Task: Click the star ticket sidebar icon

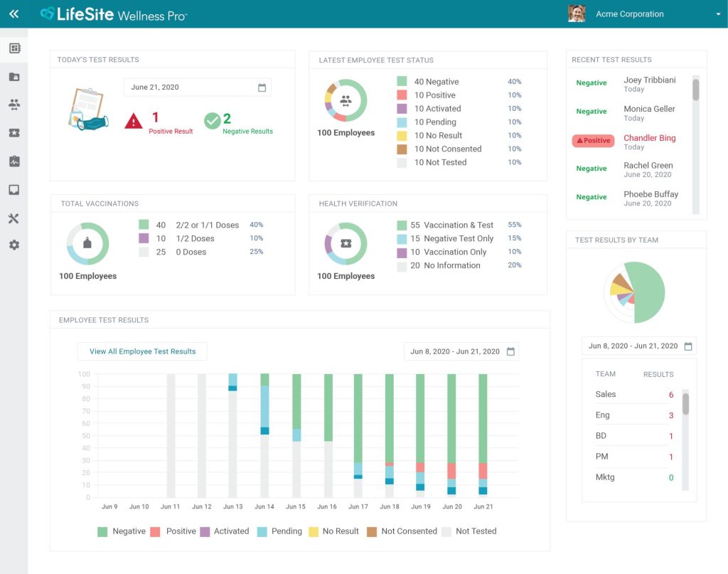Action: (14, 133)
